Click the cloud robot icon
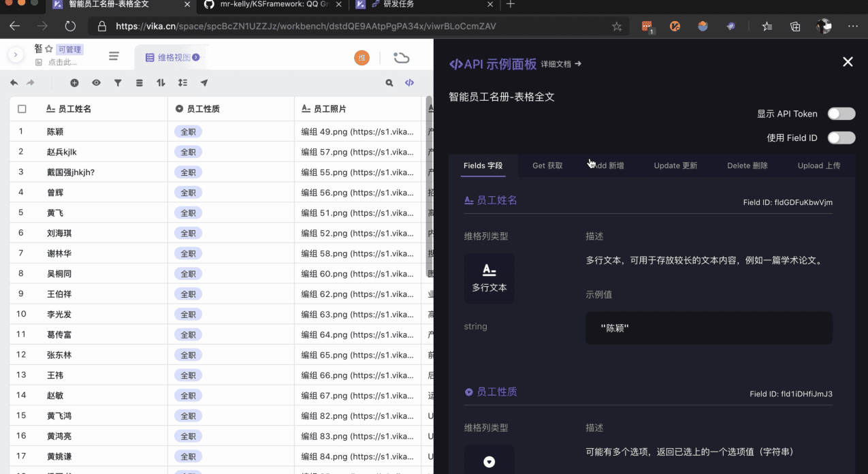This screenshot has height=474, width=868. (x=401, y=58)
